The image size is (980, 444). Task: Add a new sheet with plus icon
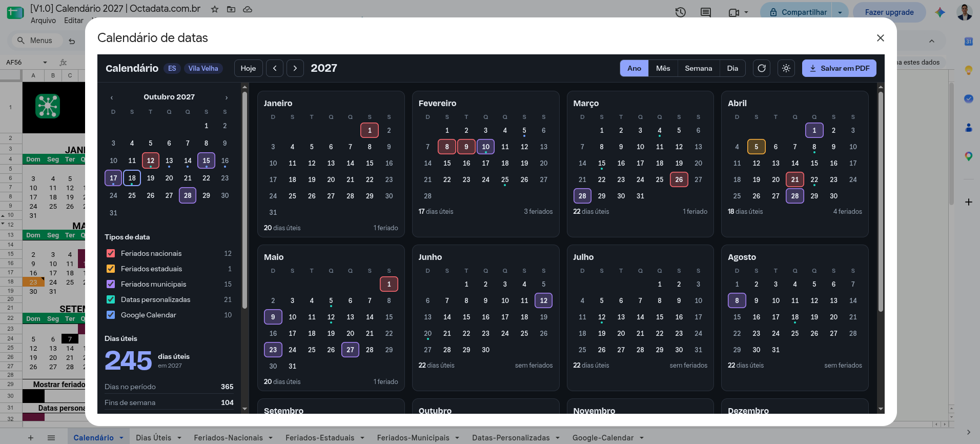(31, 438)
